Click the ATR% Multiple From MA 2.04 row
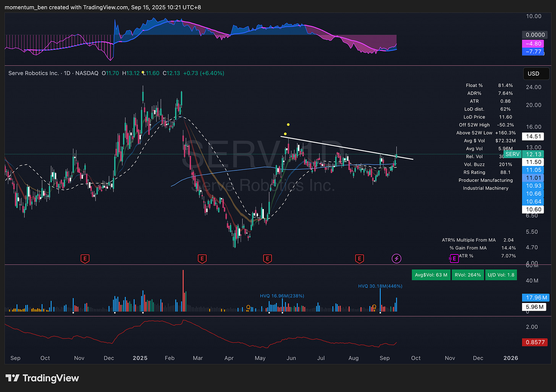This screenshot has width=556, height=392. (478, 240)
